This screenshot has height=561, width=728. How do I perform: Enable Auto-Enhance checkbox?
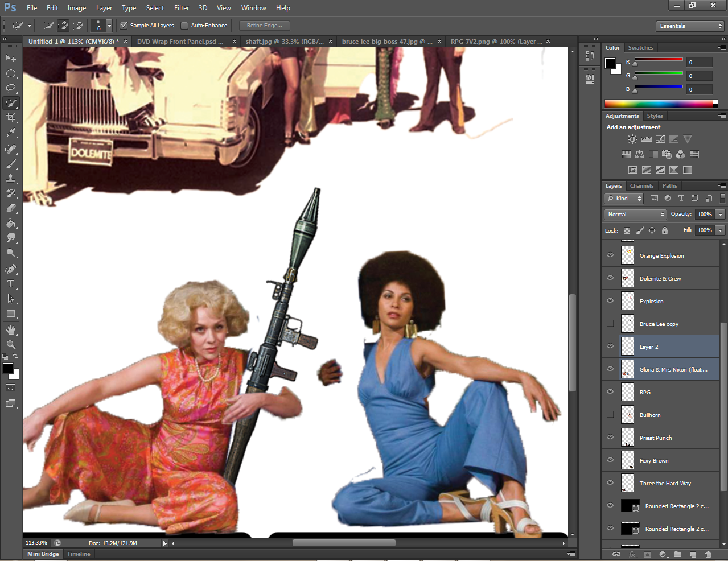(184, 25)
